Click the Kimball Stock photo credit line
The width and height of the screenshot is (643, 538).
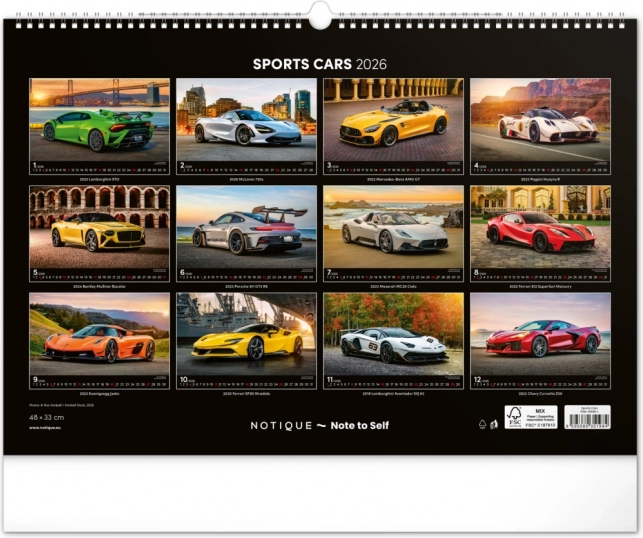coord(62,405)
